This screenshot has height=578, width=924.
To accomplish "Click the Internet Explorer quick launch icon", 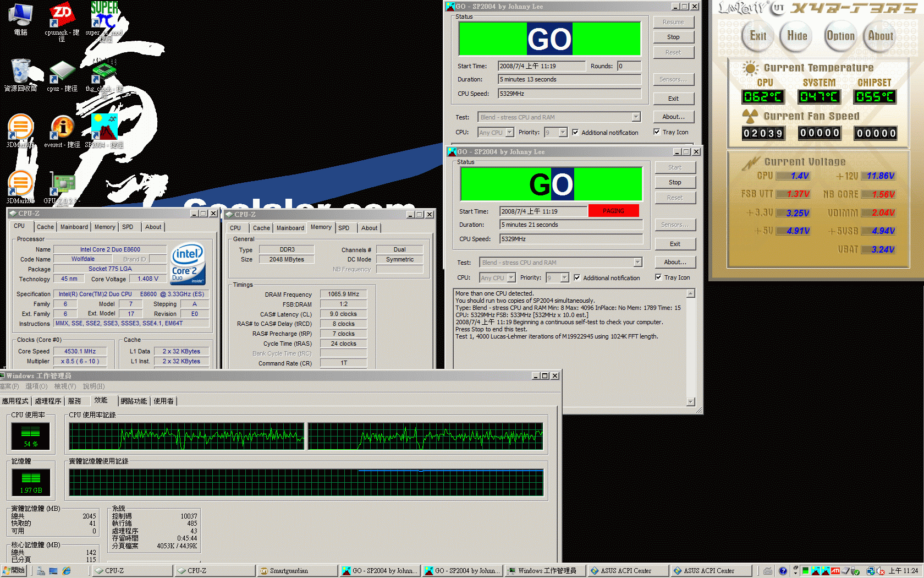I will tap(67, 571).
